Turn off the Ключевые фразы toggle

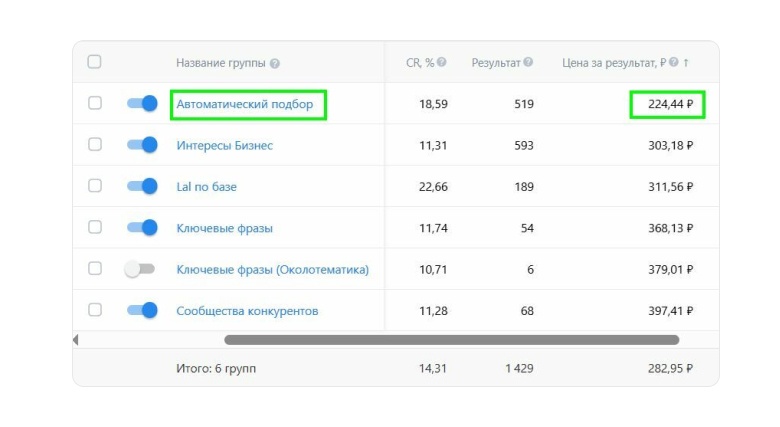pos(142,227)
